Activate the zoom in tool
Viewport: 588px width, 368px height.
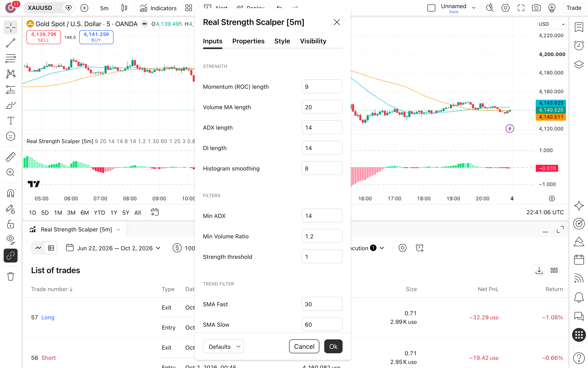coord(10,172)
